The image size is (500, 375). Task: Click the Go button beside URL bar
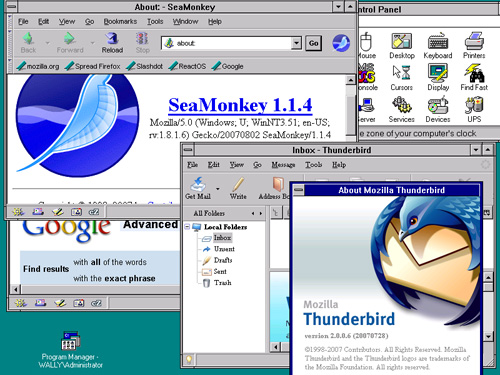coord(314,43)
